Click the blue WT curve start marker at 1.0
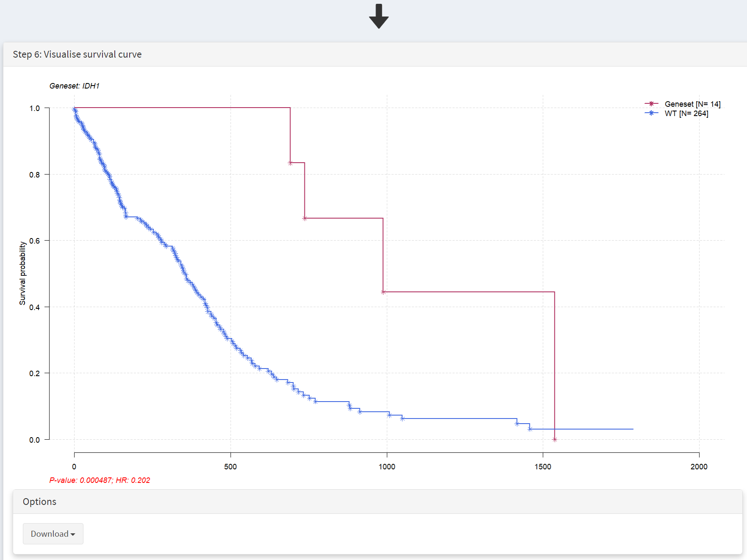This screenshot has width=747, height=560. pyautogui.click(x=75, y=109)
